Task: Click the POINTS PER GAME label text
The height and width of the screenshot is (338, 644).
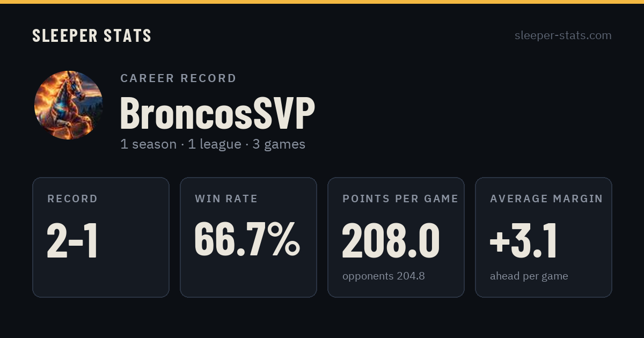Action: [x=400, y=199]
